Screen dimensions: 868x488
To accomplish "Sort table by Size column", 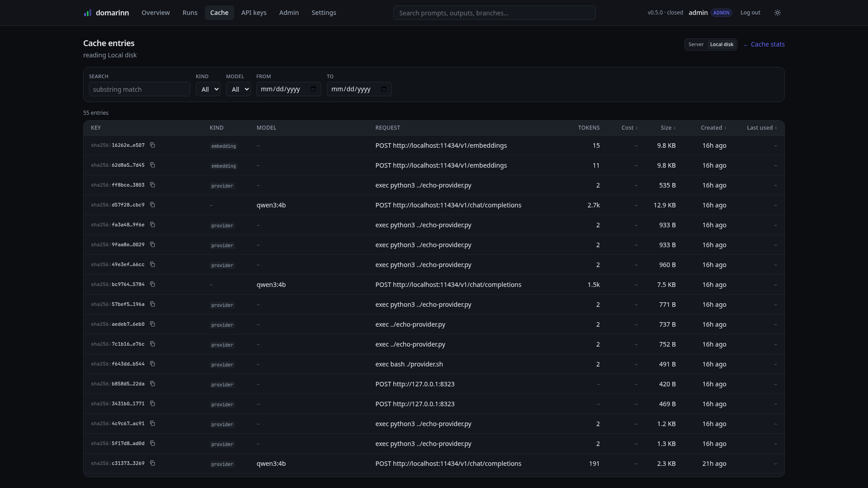I will [x=668, y=128].
